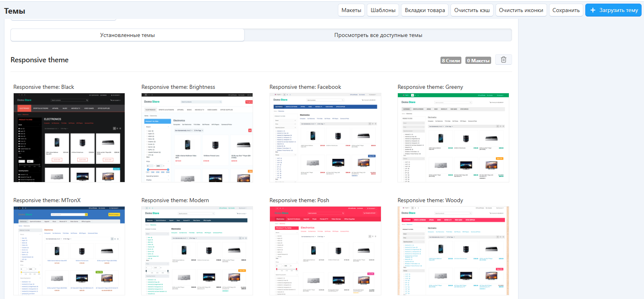Click the 8 Стили badge

[x=451, y=61]
